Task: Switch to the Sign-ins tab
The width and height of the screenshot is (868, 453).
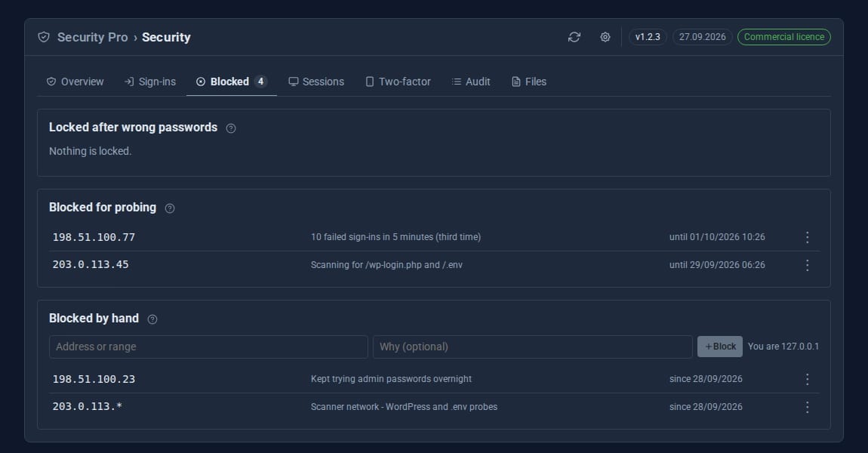Action: pyautogui.click(x=150, y=82)
